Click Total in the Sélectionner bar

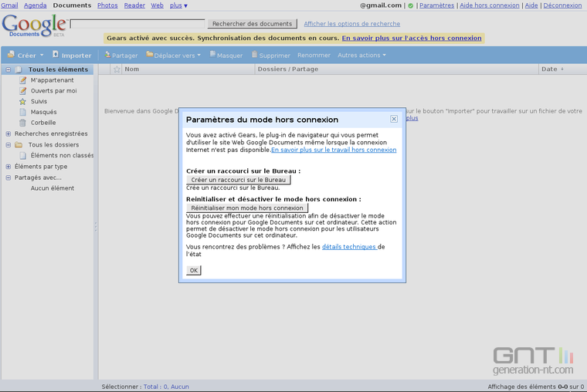(155, 387)
